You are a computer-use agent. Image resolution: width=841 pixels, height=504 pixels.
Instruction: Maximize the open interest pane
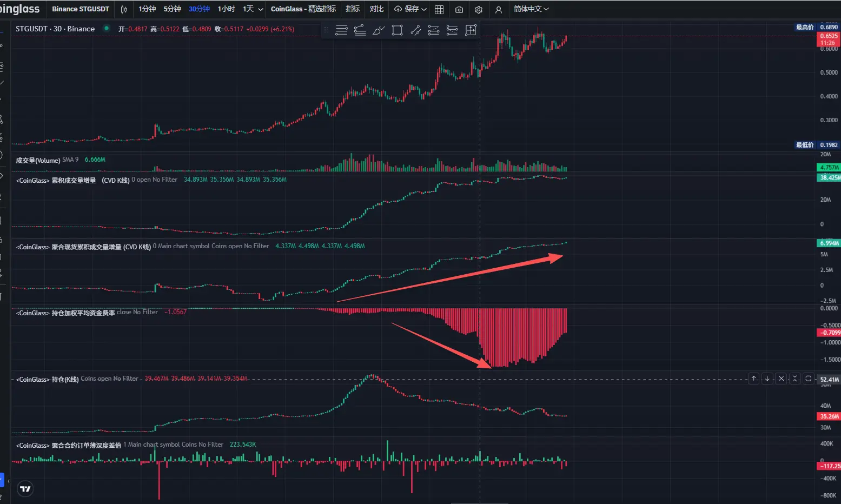click(x=808, y=379)
